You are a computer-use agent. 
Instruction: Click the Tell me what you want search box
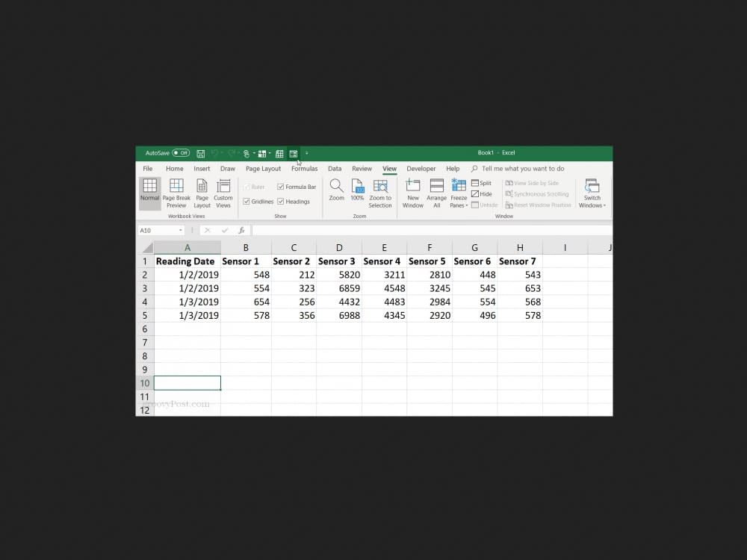click(x=518, y=169)
